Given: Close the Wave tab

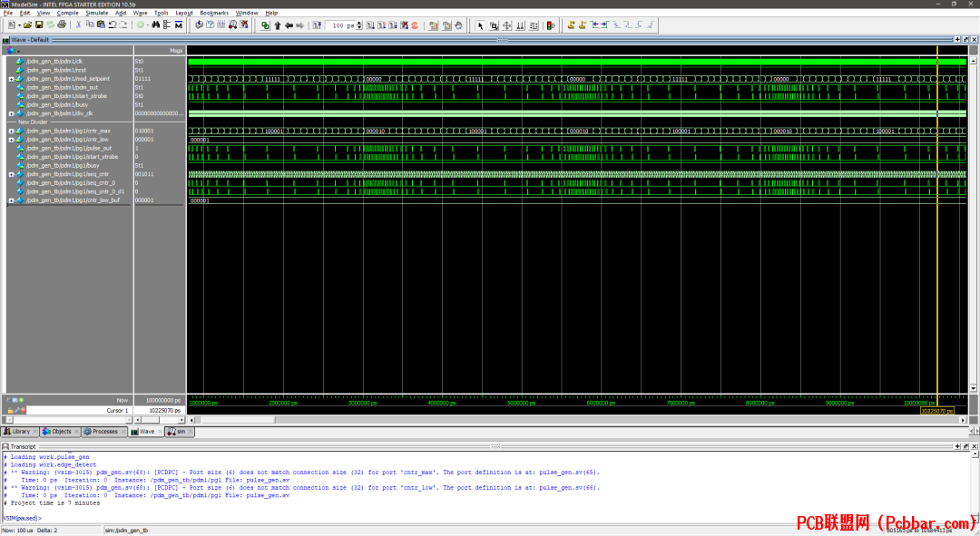Looking at the screenshot, I should coord(160,432).
